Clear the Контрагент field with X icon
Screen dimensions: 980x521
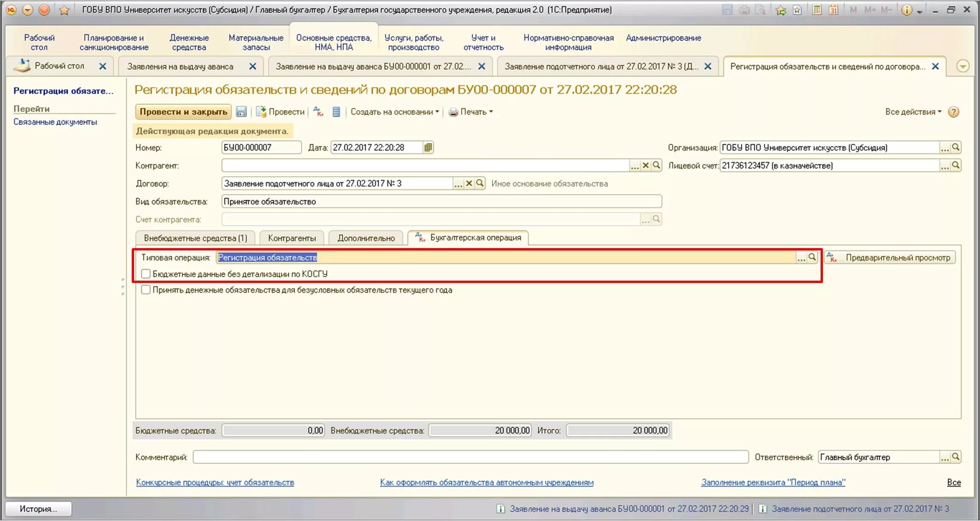(646, 165)
